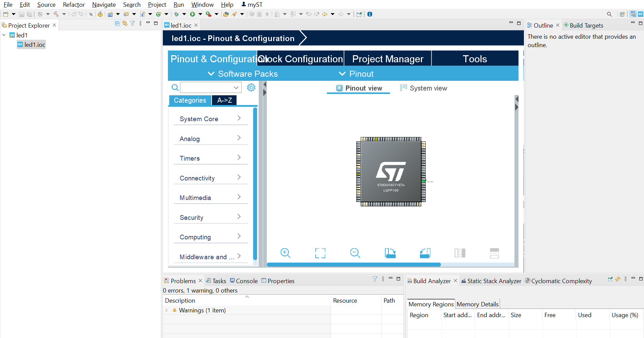Zoom in on the chip pinout
Image resolution: width=644 pixels, height=338 pixels.
(x=285, y=253)
